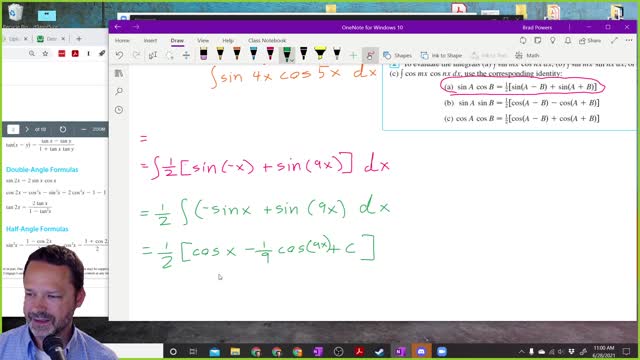Open the Home tab
This screenshot has width=640, height=360.
(122, 40)
